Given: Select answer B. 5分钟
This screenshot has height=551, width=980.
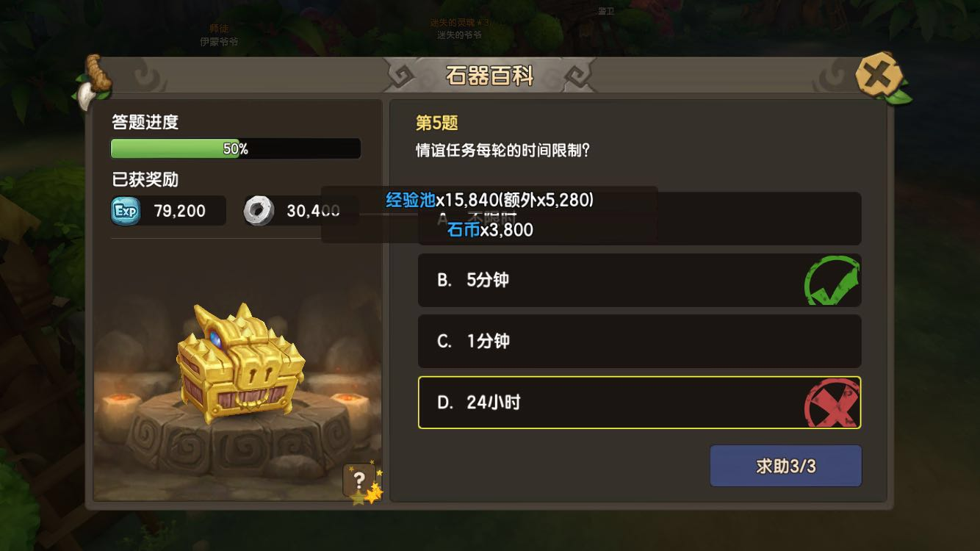Looking at the screenshot, I should 639,280.
